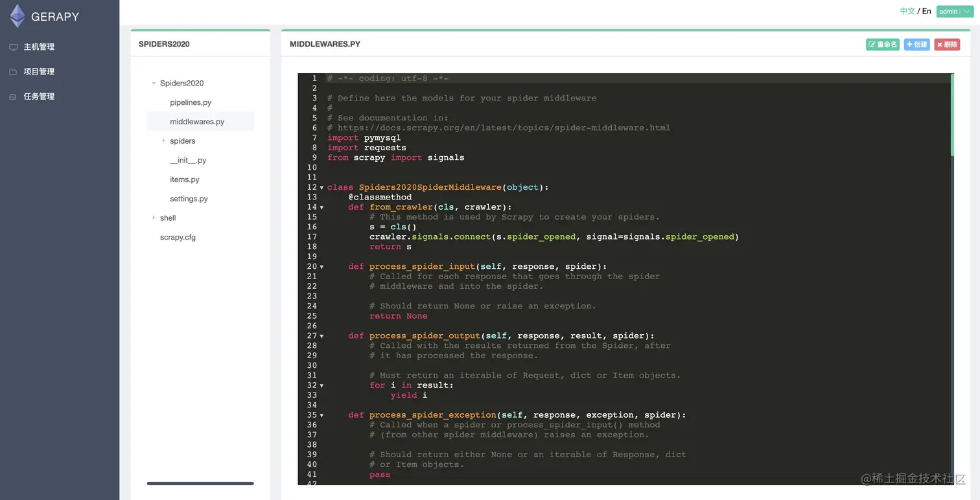Viewport: 980px width, 500px height.
Task: Fold the for loop at line 32
Action: tap(321, 385)
